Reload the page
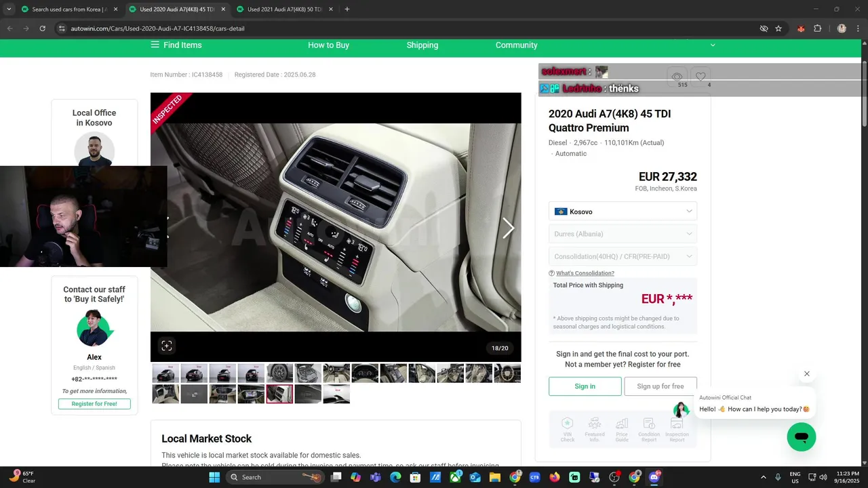The width and height of the screenshot is (868, 488). tap(42, 28)
